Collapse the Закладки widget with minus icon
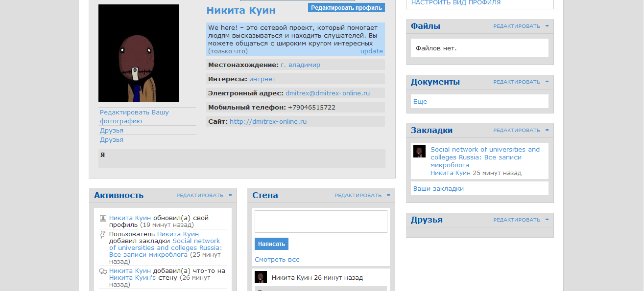 tap(547, 130)
